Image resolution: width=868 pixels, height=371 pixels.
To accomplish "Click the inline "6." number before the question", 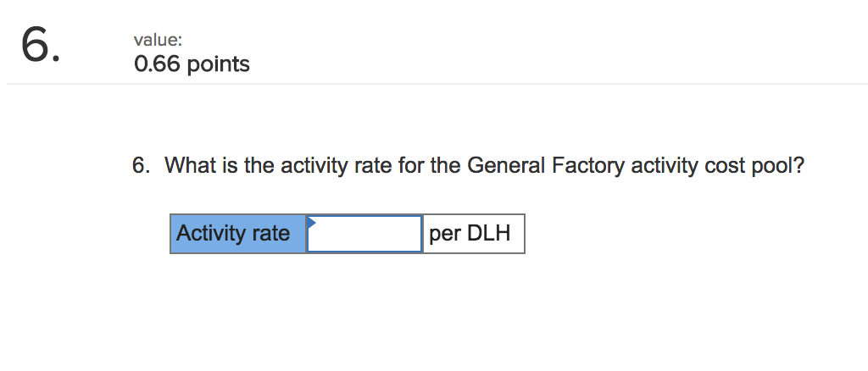I will pyautogui.click(x=142, y=165).
